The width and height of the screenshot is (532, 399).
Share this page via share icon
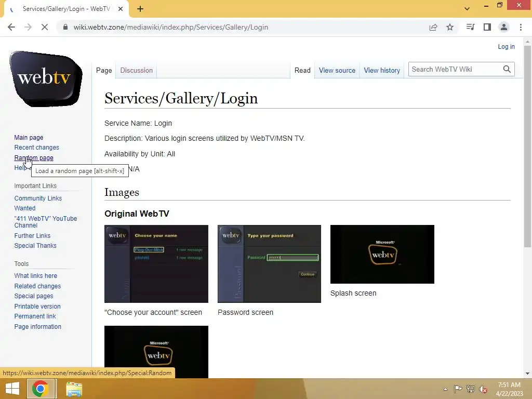433,27
